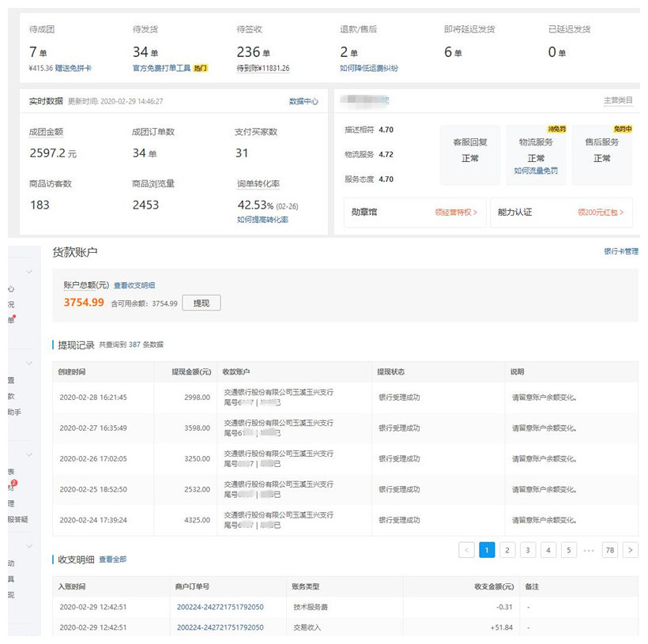648x644 pixels.
Task: Click the 免罚中 tag on 售后服务
Action: coord(622,129)
